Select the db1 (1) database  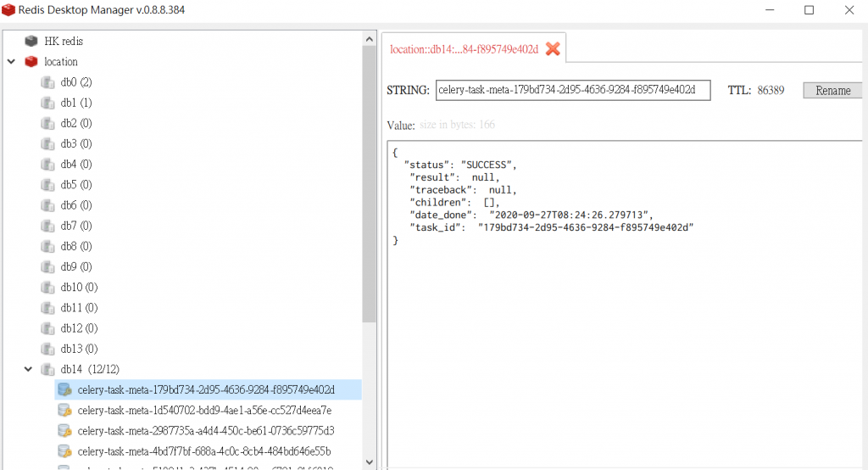76,103
